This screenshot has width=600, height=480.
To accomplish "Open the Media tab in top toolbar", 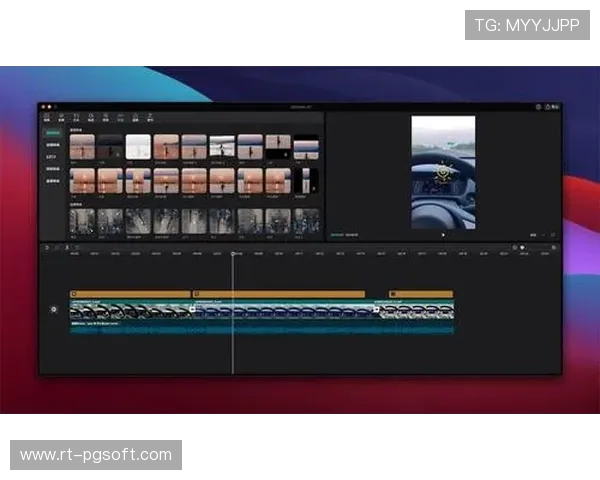I will point(47,116).
